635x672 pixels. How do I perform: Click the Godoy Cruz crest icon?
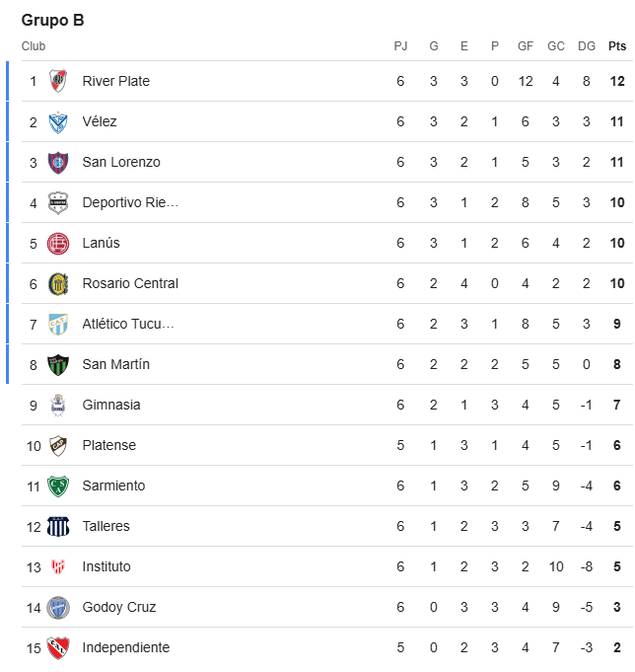click(x=58, y=608)
